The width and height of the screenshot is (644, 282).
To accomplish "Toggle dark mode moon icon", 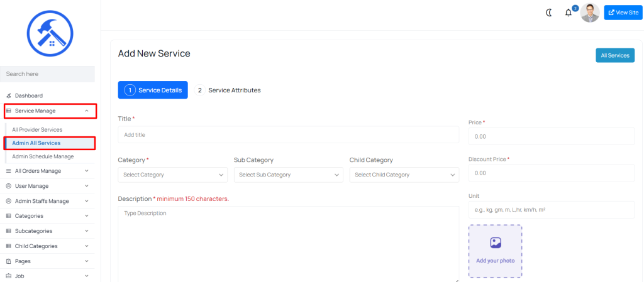I will [549, 13].
